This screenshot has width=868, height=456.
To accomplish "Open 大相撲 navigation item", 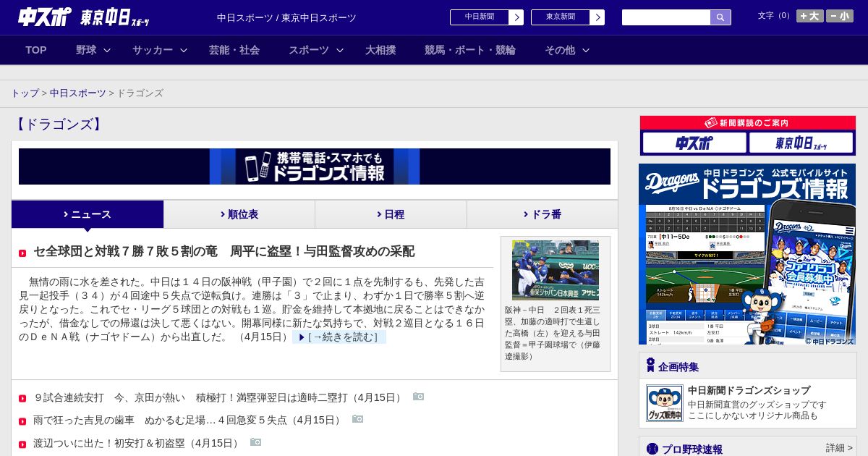I will pos(380,50).
